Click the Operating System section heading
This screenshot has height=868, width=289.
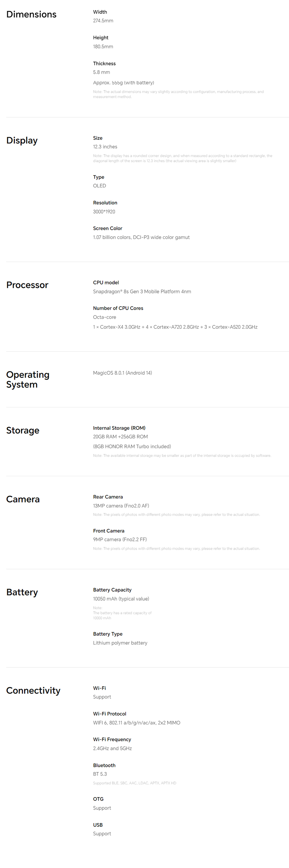tap(27, 379)
